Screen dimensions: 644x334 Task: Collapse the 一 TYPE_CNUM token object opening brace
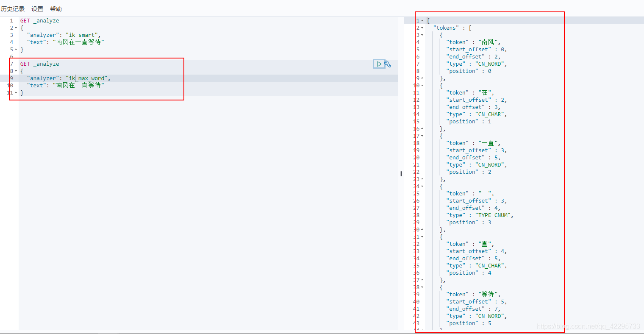pos(422,186)
